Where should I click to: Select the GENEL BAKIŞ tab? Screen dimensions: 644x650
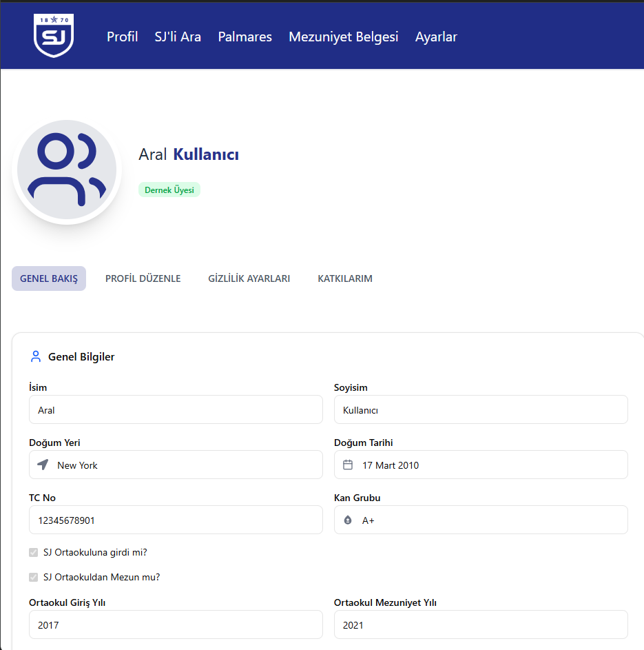pyautogui.click(x=49, y=278)
